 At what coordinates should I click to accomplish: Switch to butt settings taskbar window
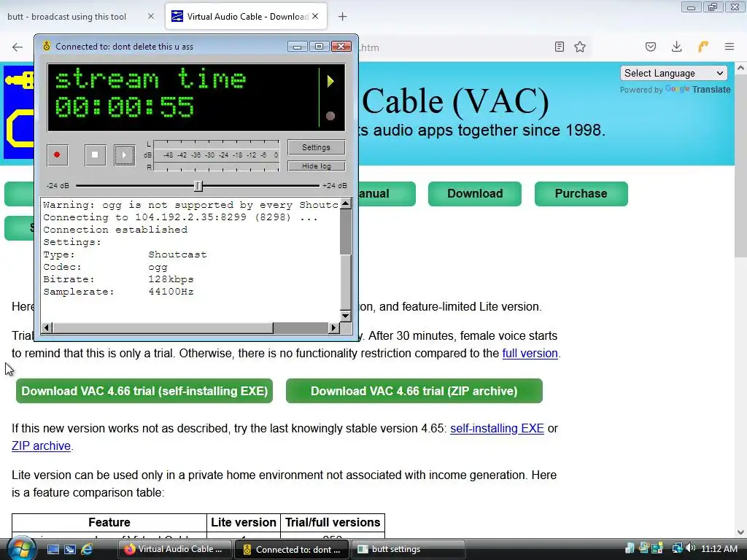click(x=409, y=549)
